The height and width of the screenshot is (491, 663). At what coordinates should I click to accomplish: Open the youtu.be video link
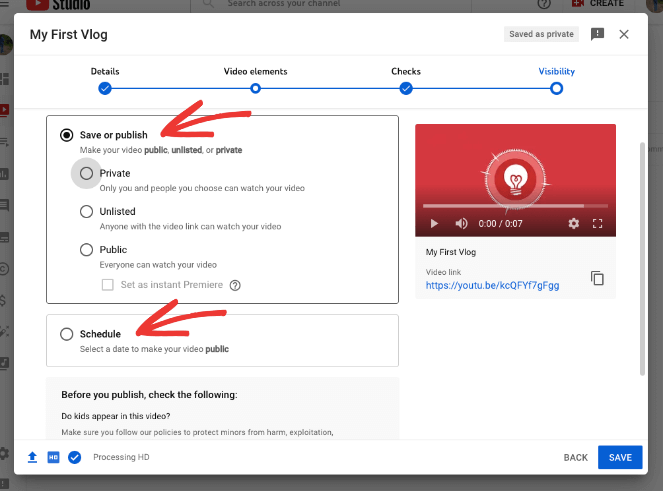(x=492, y=285)
